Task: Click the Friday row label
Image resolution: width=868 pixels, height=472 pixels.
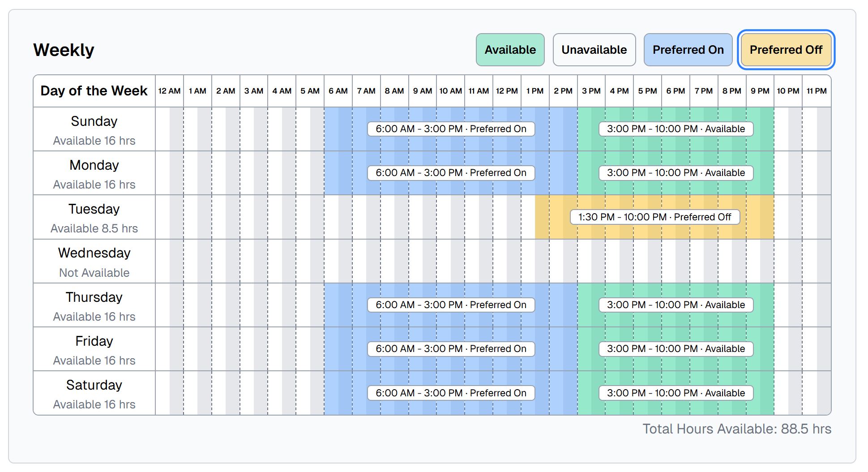Action: coord(94,341)
